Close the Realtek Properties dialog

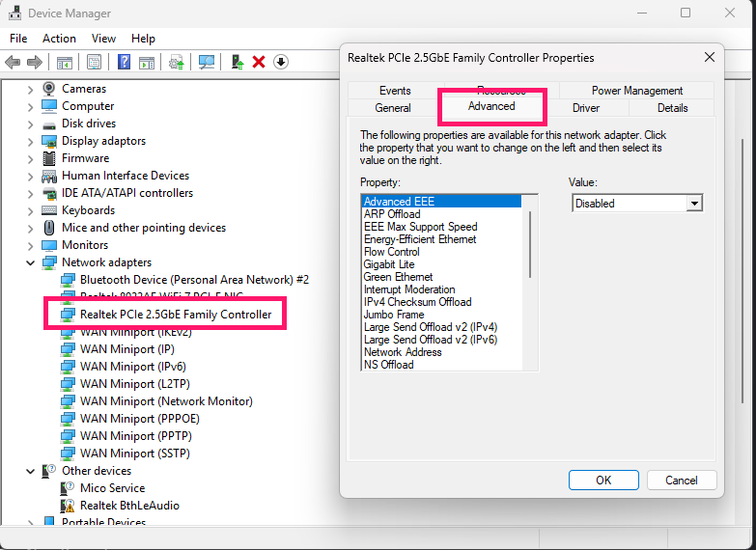[710, 57]
